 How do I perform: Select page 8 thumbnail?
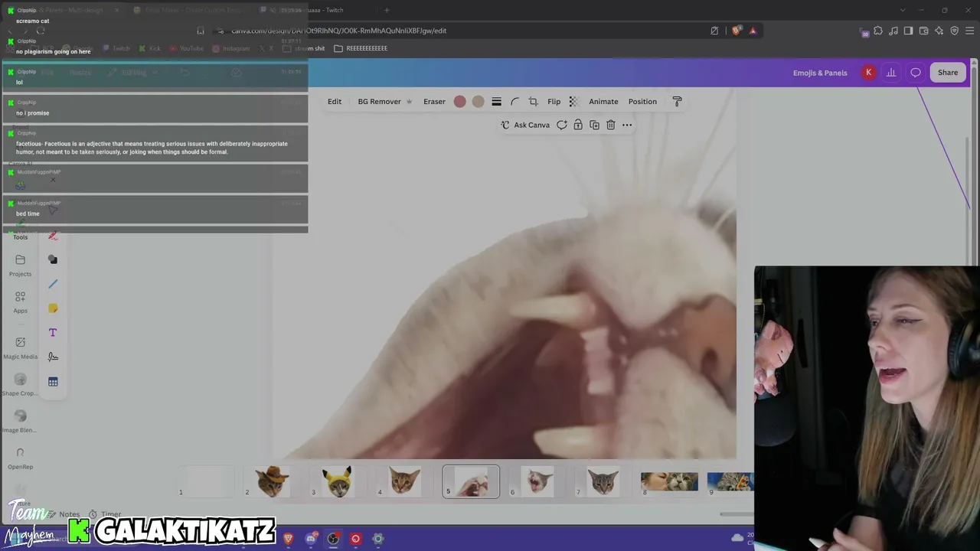tap(669, 481)
